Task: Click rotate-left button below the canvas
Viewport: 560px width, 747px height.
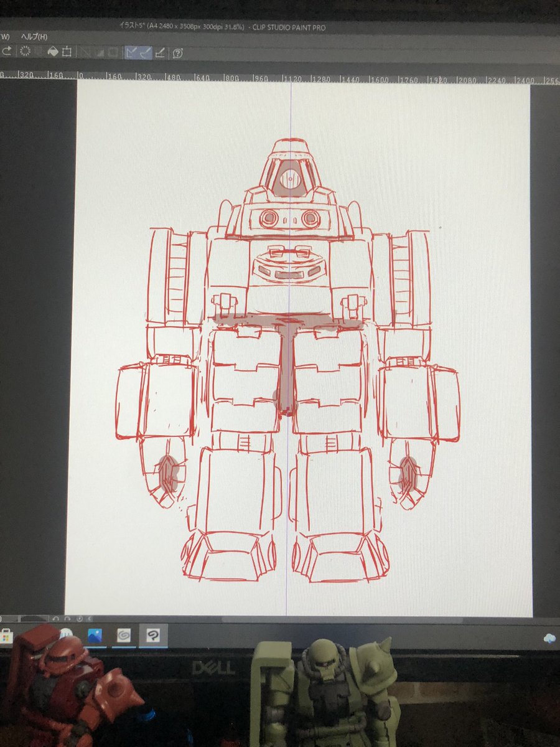Action: 55,619
